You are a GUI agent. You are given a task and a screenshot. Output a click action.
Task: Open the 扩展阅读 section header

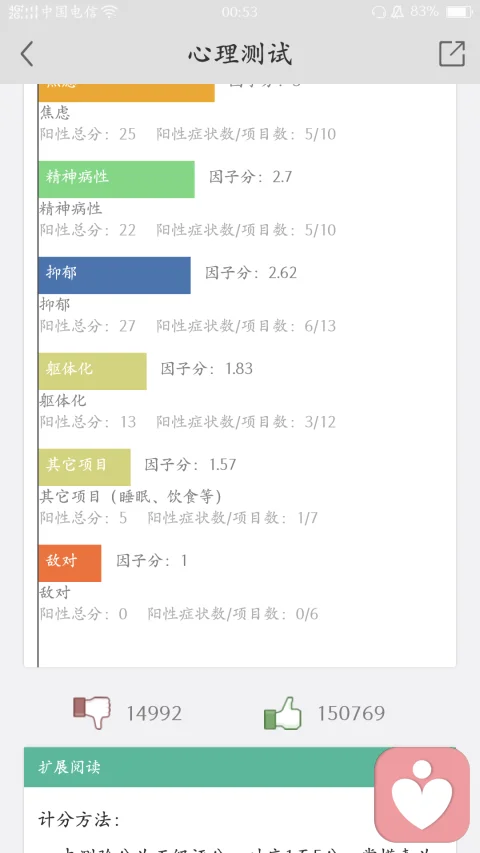pyautogui.click(x=239, y=767)
